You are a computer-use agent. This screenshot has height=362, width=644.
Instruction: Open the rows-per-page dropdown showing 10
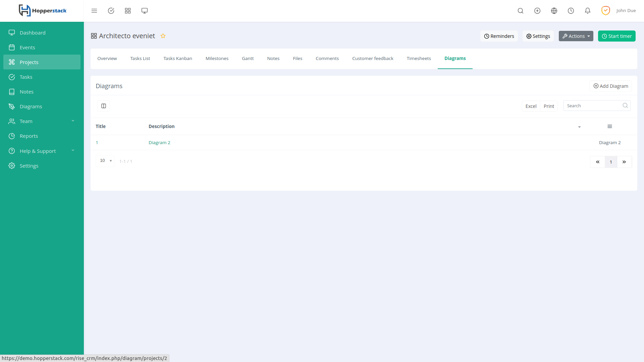coord(105,161)
